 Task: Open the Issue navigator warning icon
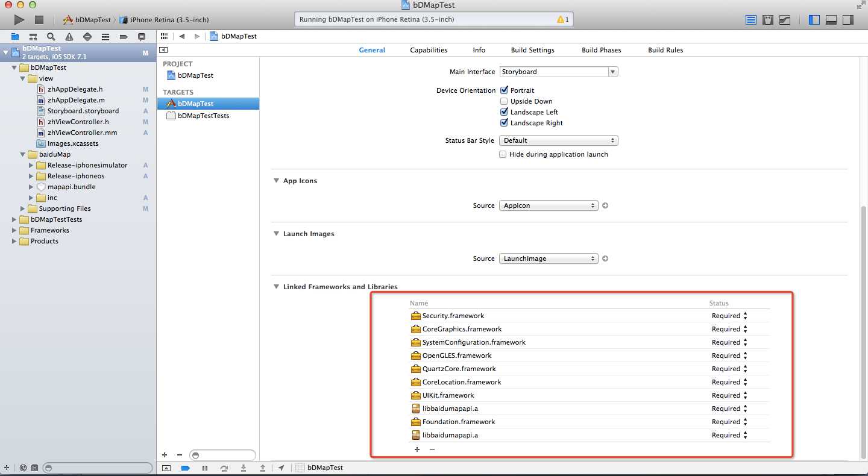(x=69, y=37)
